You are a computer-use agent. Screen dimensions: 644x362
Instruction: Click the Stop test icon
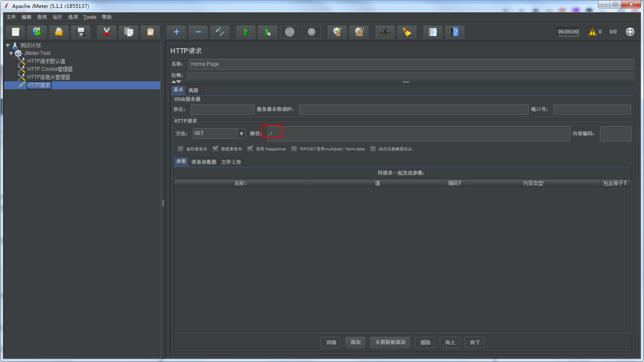click(x=289, y=32)
